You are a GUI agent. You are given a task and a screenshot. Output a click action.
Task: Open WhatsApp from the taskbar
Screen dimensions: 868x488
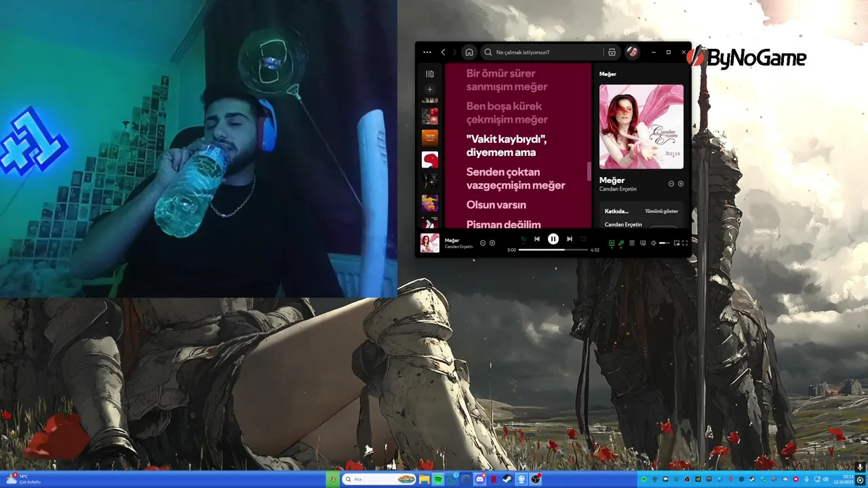point(452,479)
